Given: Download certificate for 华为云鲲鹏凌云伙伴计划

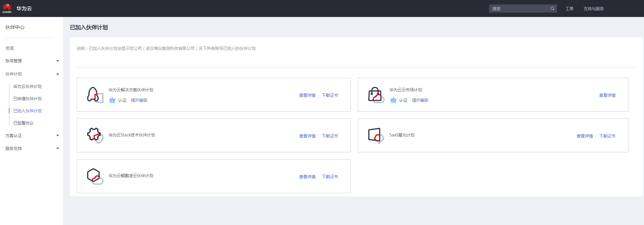Looking at the screenshot, I should click(330, 177).
